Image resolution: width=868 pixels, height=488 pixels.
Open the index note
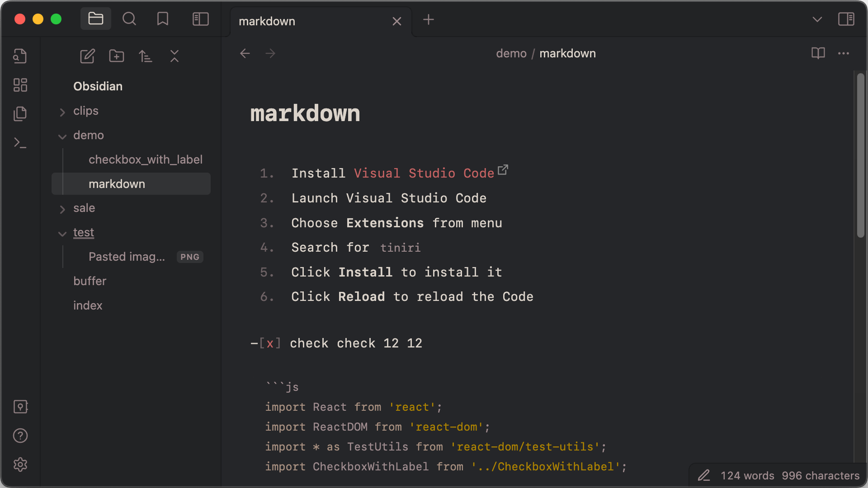pyautogui.click(x=88, y=305)
